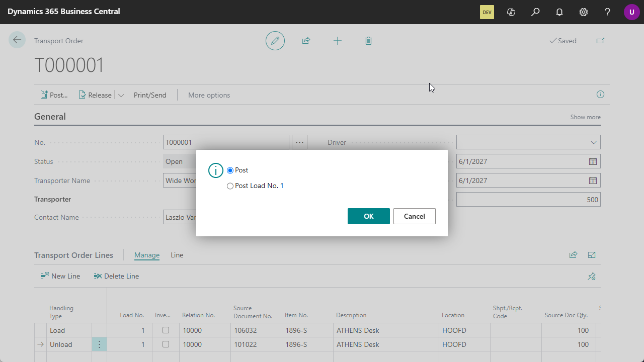The width and height of the screenshot is (644, 362).
Task: Open the Manage tab of lines
Action: 147,255
